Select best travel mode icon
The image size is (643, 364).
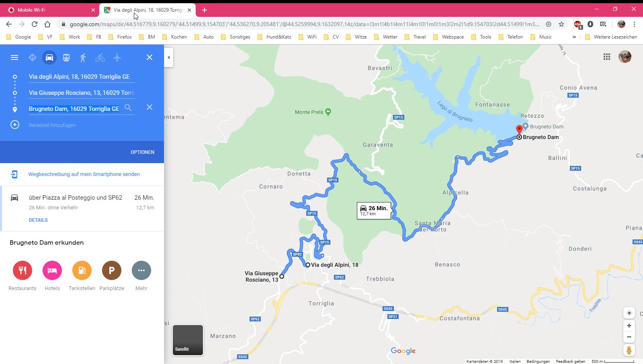tap(33, 57)
